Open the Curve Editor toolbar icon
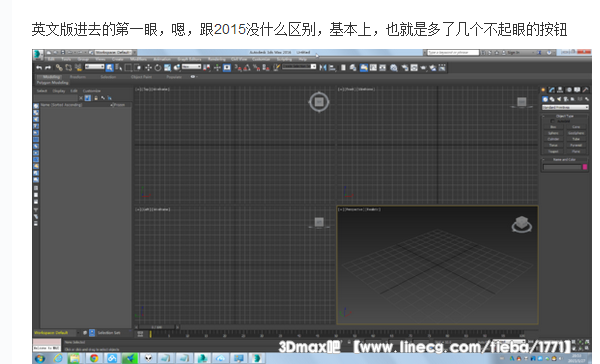The height and width of the screenshot is (364, 600). point(373,68)
